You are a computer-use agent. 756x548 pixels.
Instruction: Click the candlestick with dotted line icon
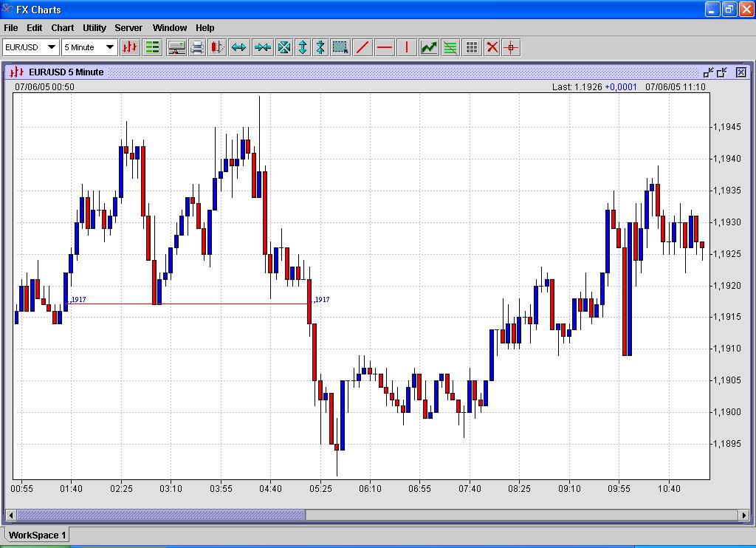pyautogui.click(x=218, y=47)
